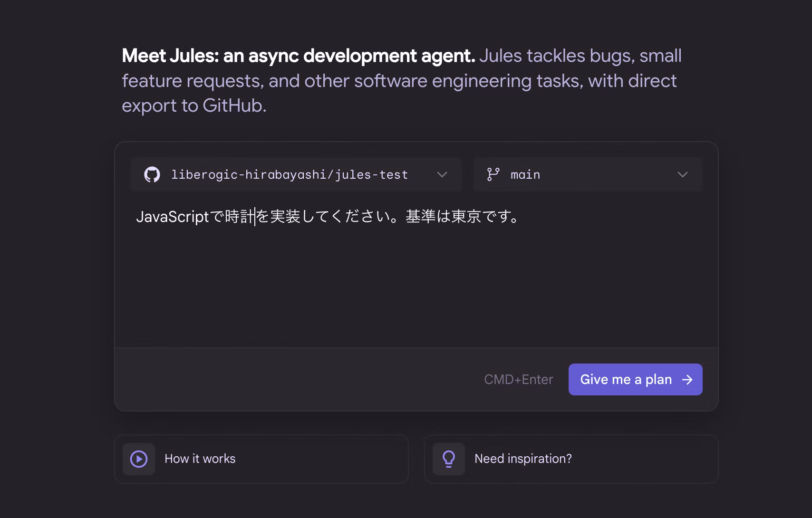Click the CMD+Enter shortcut hint text
The height and width of the screenshot is (518, 812).
pyautogui.click(x=518, y=379)
